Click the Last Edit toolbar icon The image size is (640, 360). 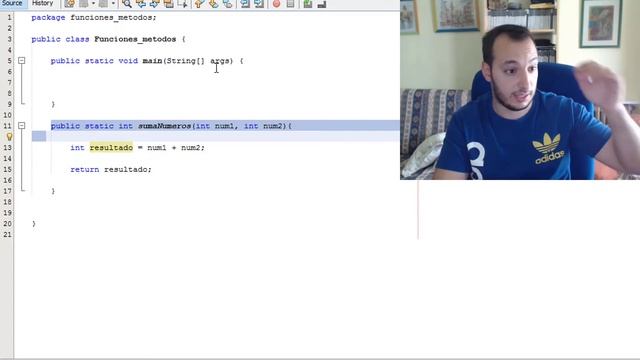(x=69, y=4)
